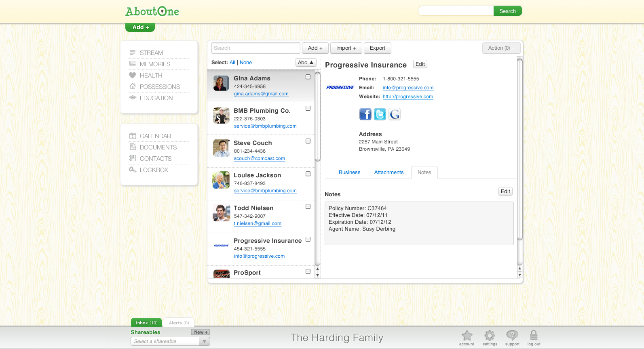Check the ProSport checkbox
Viewport: 644px width, 349px height.
pyautogui.click(x=308, y=271)
